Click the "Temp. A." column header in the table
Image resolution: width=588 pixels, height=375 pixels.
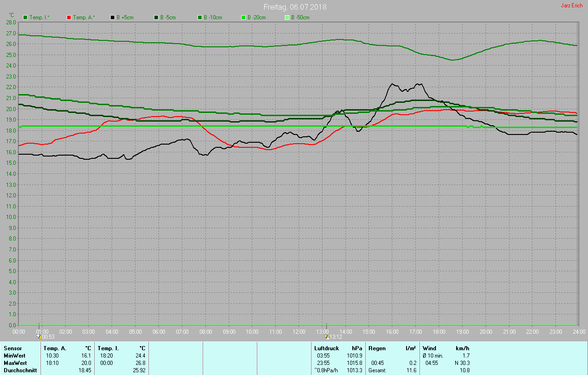[x=55, y=348]
